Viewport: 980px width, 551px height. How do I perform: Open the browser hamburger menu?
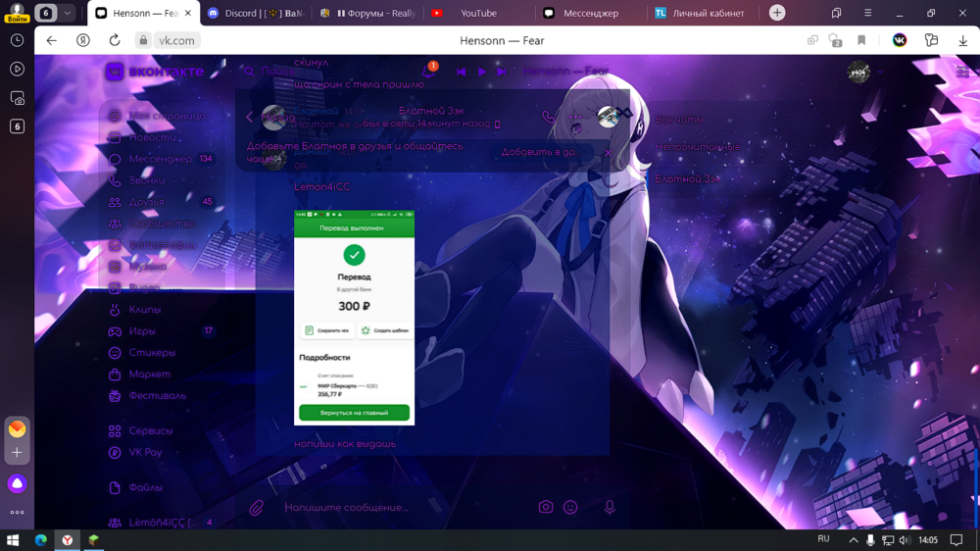tap(867, 13)
